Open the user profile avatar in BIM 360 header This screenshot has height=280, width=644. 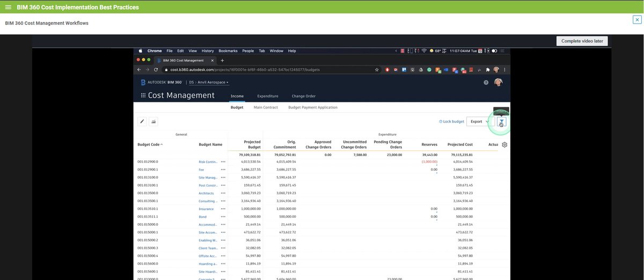499,82
